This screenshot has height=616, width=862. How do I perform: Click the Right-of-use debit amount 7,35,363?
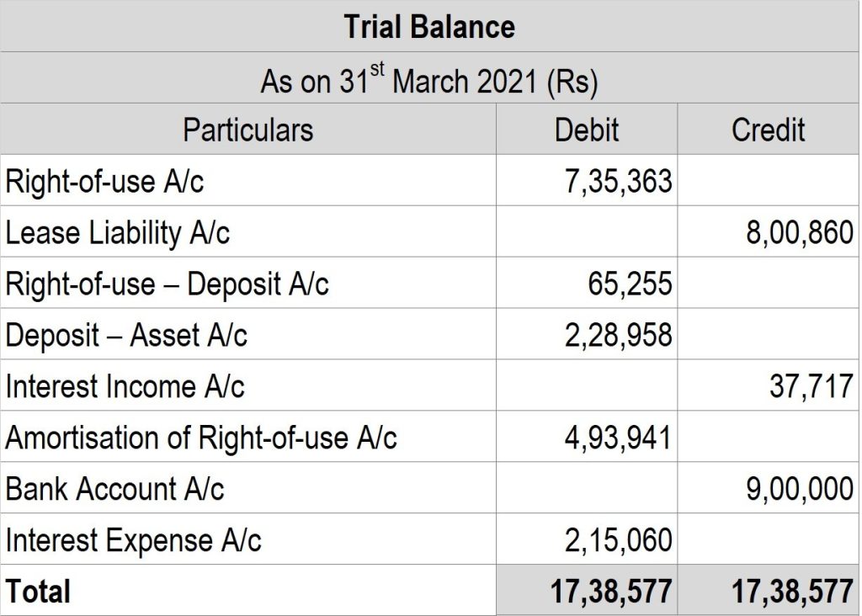coord(618,182)
